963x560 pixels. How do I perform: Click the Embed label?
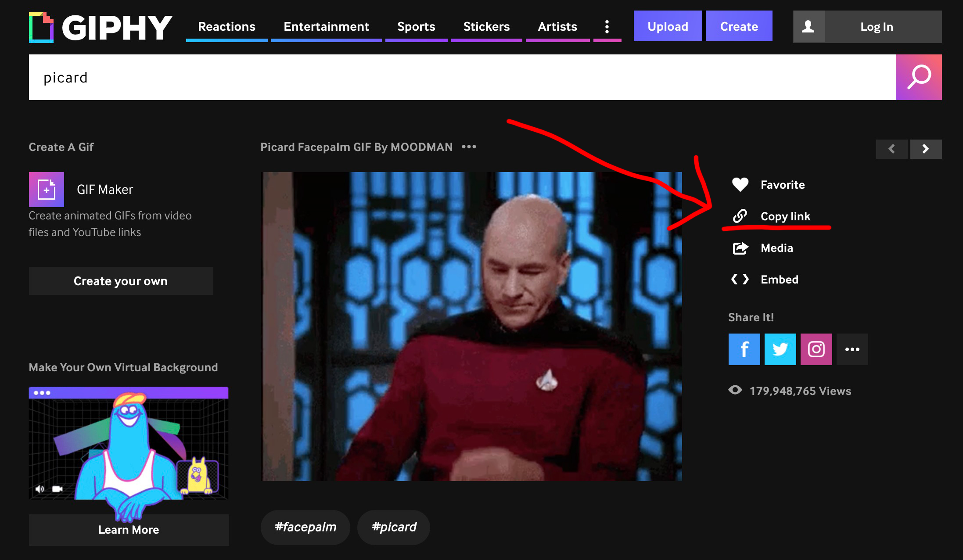[x=780, y=280]
